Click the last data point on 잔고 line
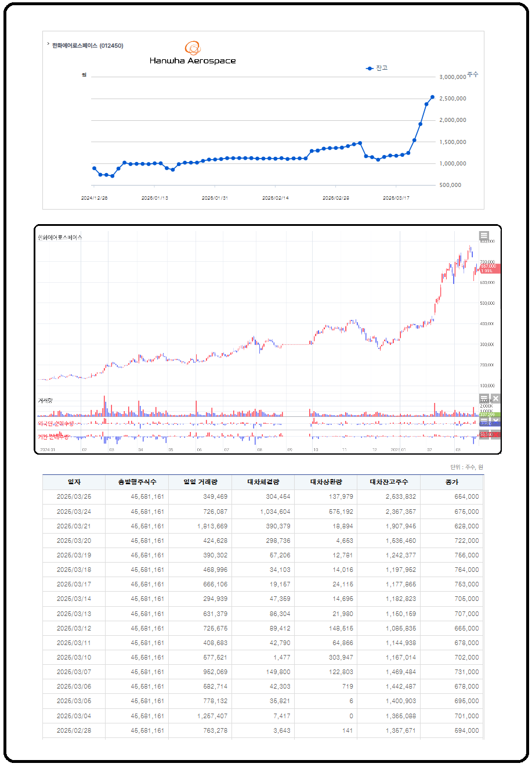The height and width of the screenshot is (767, 532). 432,97
